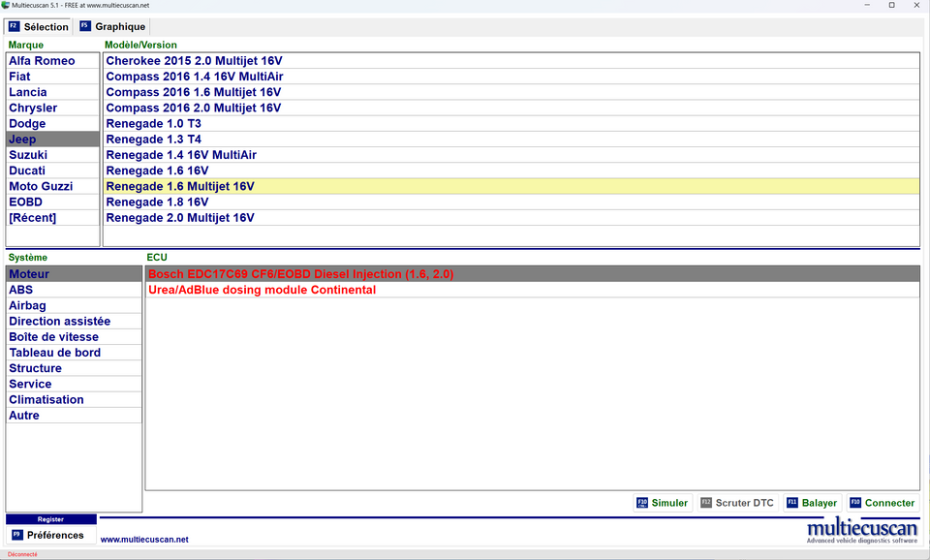This screenshot has height=560, width=930.
Task: Choose Compass 2016 1.4 16V MultiAir
Action: click(x=511, y=77)
